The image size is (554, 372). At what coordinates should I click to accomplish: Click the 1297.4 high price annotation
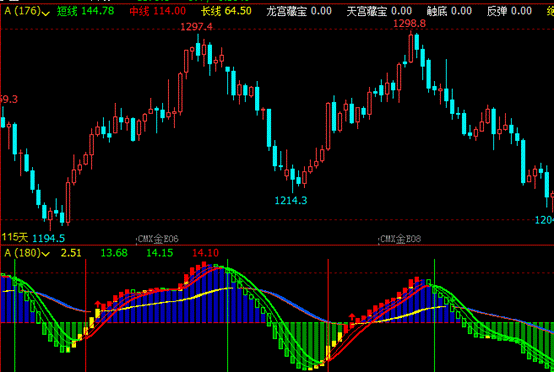[x=196, y=27]
